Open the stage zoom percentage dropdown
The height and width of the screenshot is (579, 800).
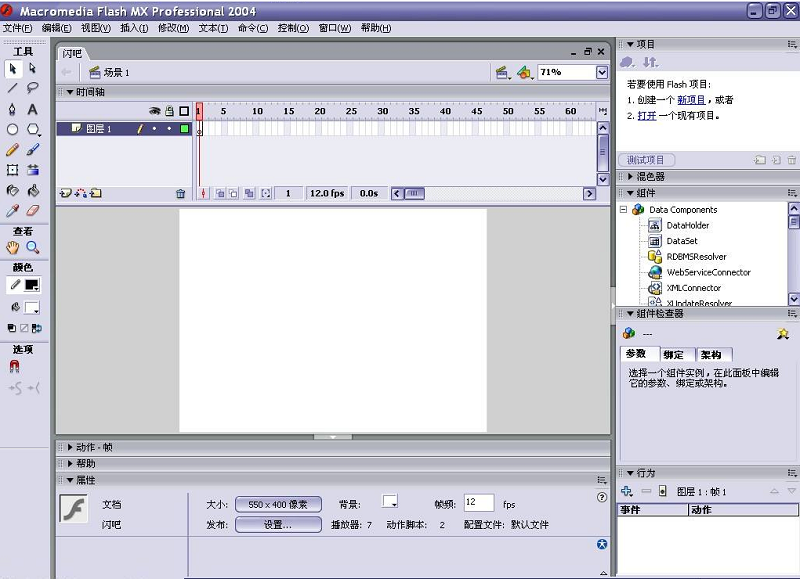602,73
